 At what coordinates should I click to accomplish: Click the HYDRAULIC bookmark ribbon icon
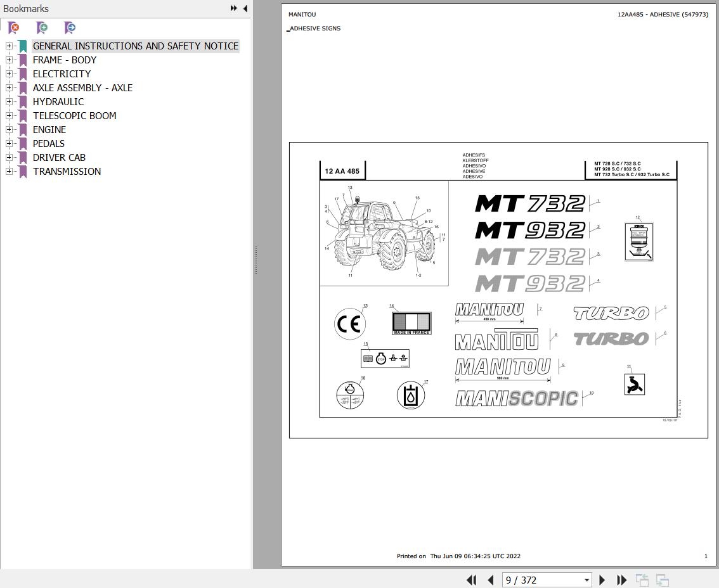click(22, 102)
